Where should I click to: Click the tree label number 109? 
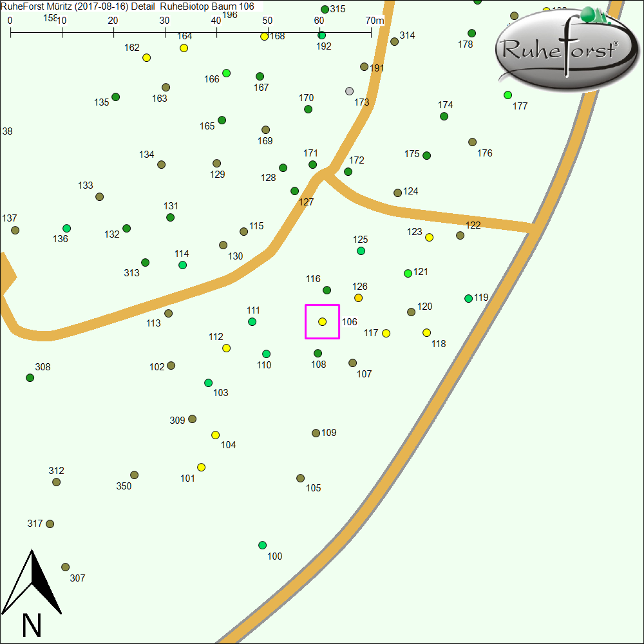click(329, 433)
